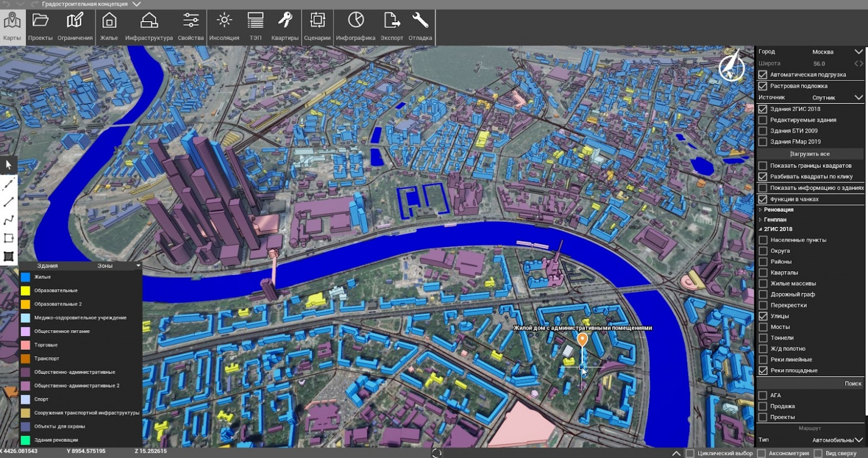The width and height of the screenshot is (868, 458).
Task: Enable Аксонометрия view checkbox
Action: [x=761, y=453]
